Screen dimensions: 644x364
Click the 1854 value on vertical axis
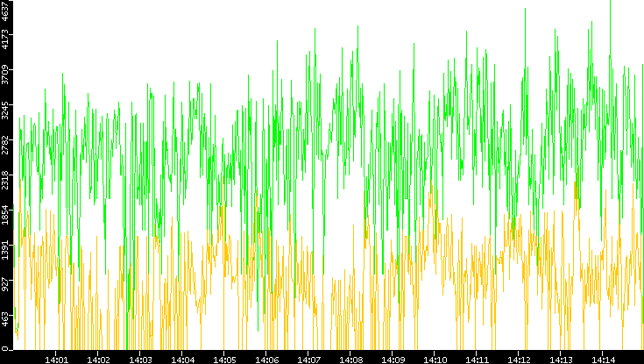(x=5, y=214)
